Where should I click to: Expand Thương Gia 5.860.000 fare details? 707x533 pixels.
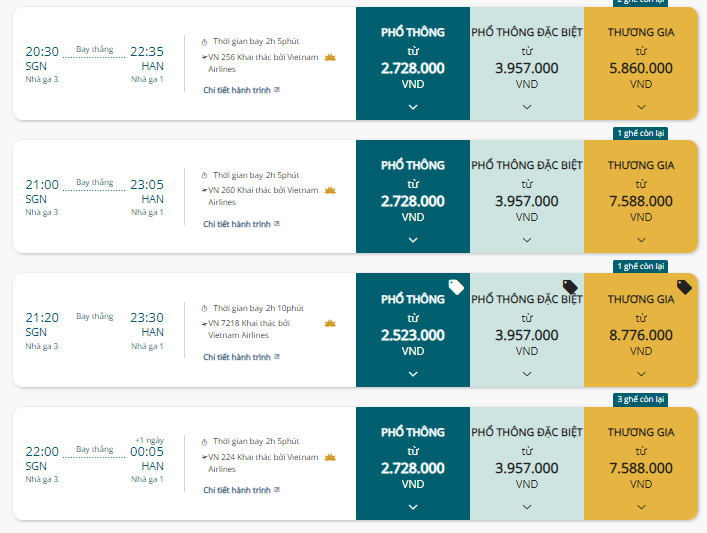[x=641, y=107]
